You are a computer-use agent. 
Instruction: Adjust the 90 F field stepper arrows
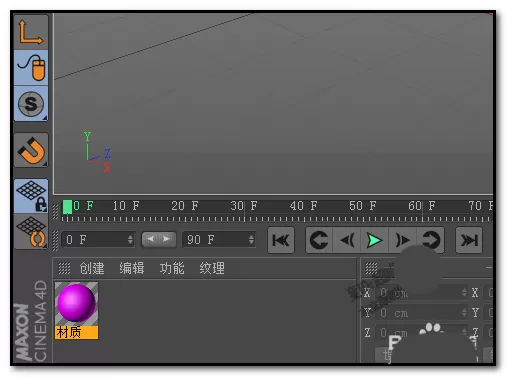(251, 239)
